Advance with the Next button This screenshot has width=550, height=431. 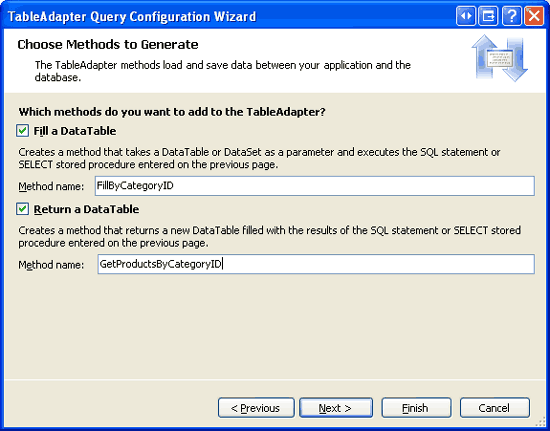pyautogui.click(x=336, y=408)
